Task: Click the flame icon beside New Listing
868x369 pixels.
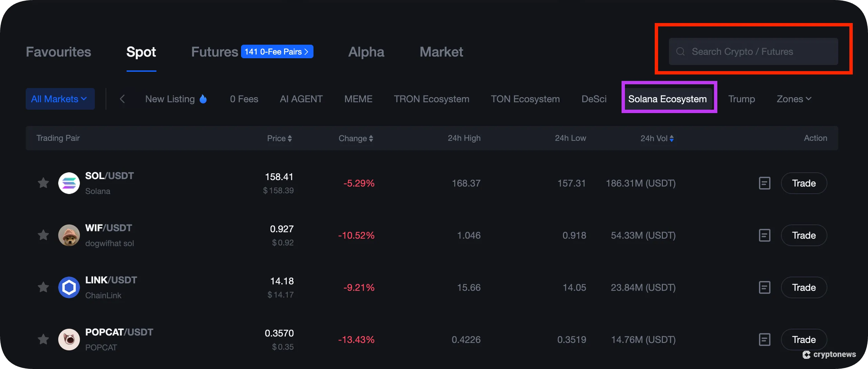Action: coord(203,99)
